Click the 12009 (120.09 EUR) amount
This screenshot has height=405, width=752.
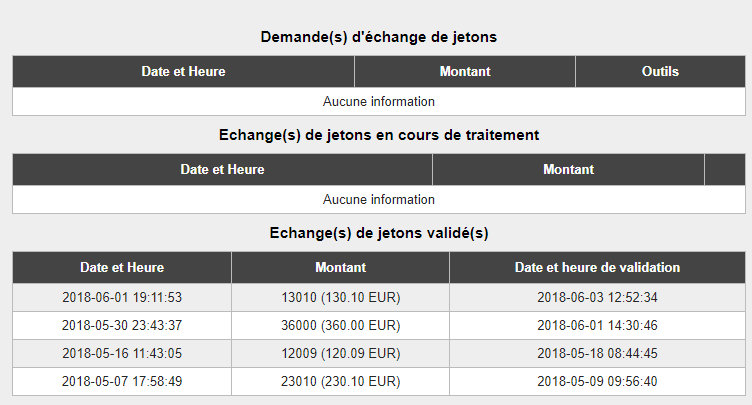[341, 354]
